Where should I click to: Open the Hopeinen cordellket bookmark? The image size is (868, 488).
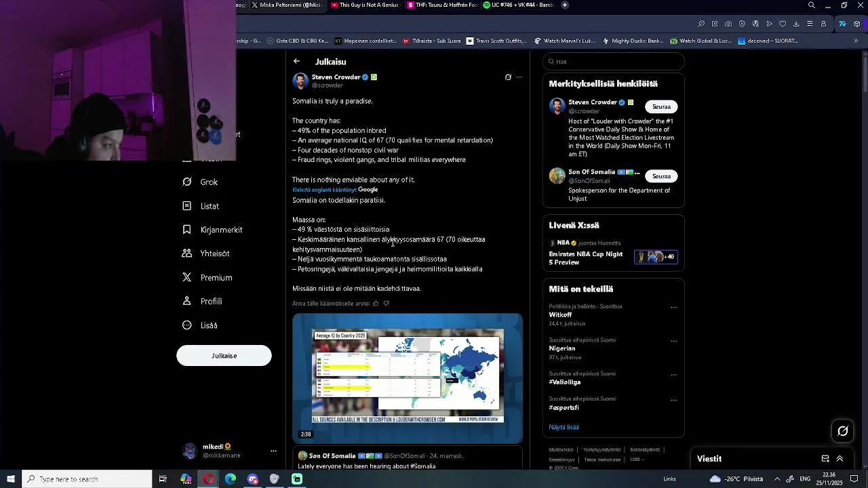coord(366,41)
